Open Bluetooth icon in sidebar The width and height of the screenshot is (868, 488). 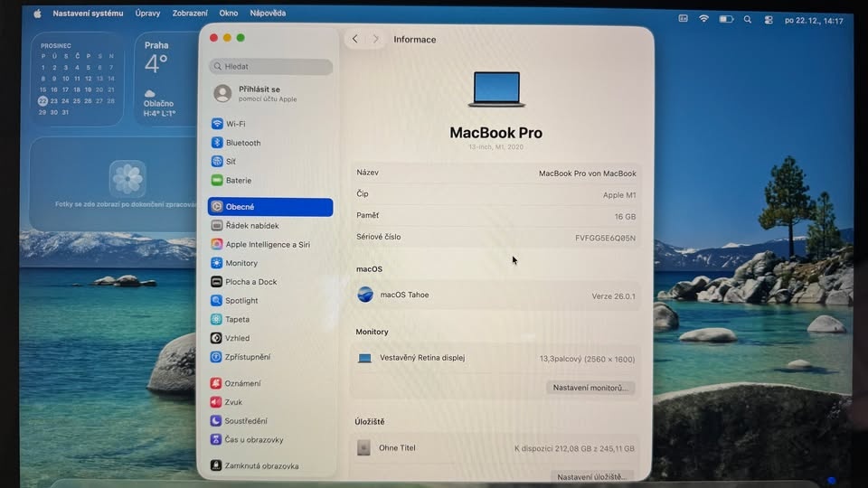pyautogui.click(x=217, y=142)
